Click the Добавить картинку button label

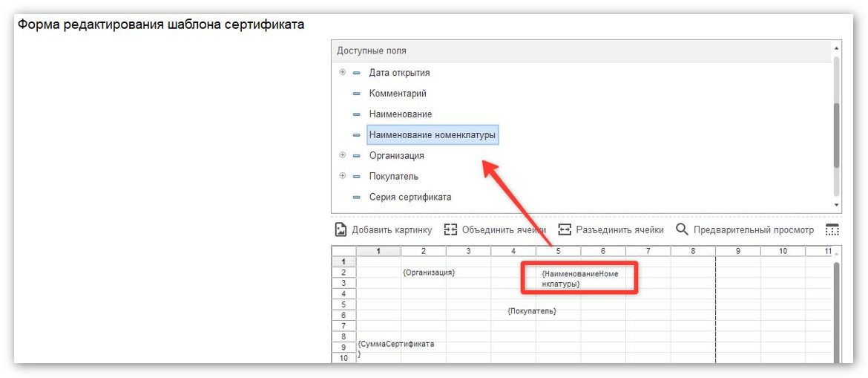click(x=392, y=230)
